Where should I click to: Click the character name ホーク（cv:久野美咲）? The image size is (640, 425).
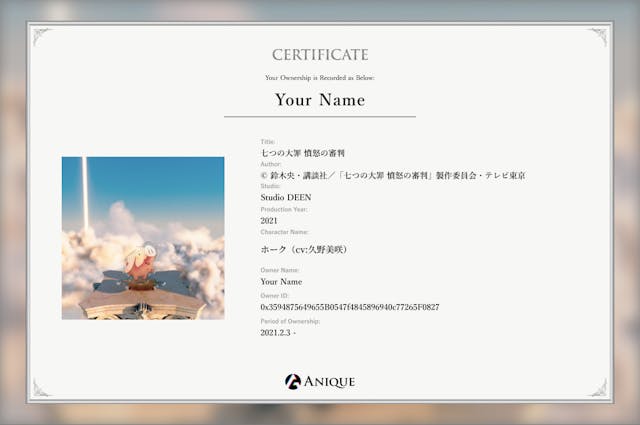[x=304, y=249]
